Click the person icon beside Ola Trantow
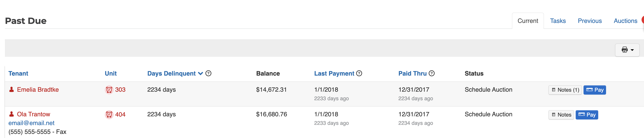Image resolution: width=644 pixels, height=138 pixels. click(12, 114)
